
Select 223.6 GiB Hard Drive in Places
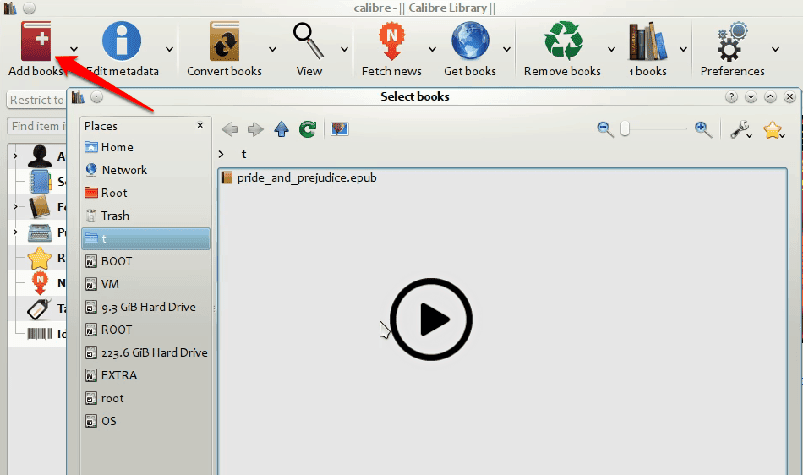click(x=146, y=352)
